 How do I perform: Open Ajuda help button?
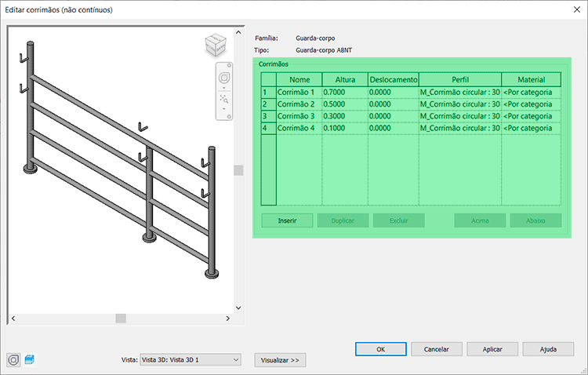pos(548,349)
